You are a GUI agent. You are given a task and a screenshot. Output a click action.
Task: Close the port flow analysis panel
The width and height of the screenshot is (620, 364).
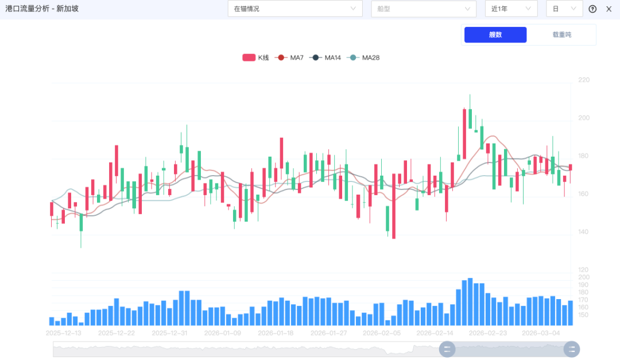coord(609,9)
